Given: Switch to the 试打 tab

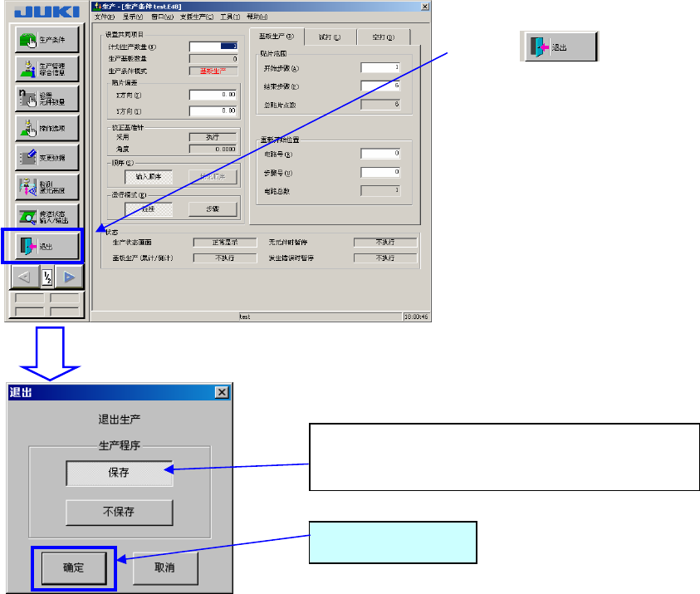Looking at the screenshot, I should tap(330, 37).
